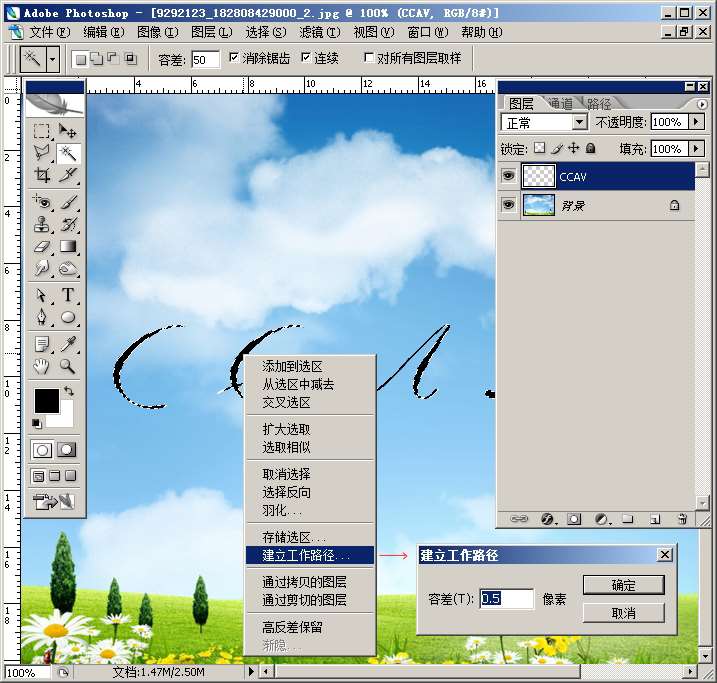This screenshot has height=683, width=717.
Task: Click 取消 in 建立工作路径 dialog
Action: pos(624,613)
